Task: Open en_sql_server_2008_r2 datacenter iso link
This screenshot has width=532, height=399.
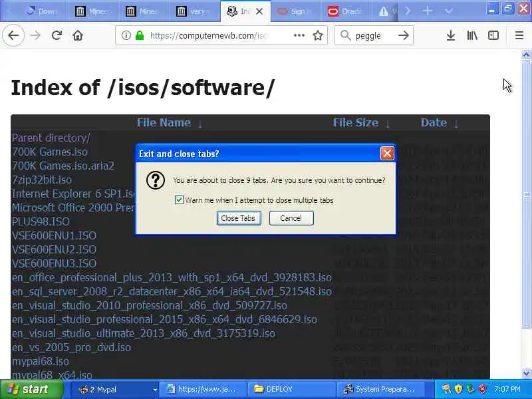Action: (172, 291)
